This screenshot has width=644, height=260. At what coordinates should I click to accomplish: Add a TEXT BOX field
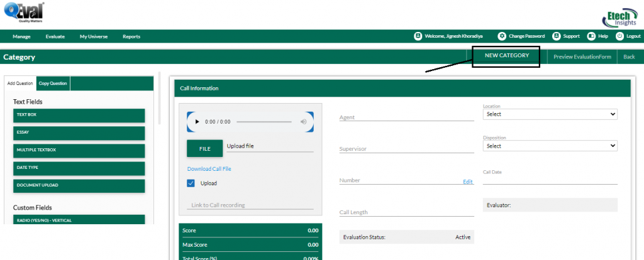(79, 115)
